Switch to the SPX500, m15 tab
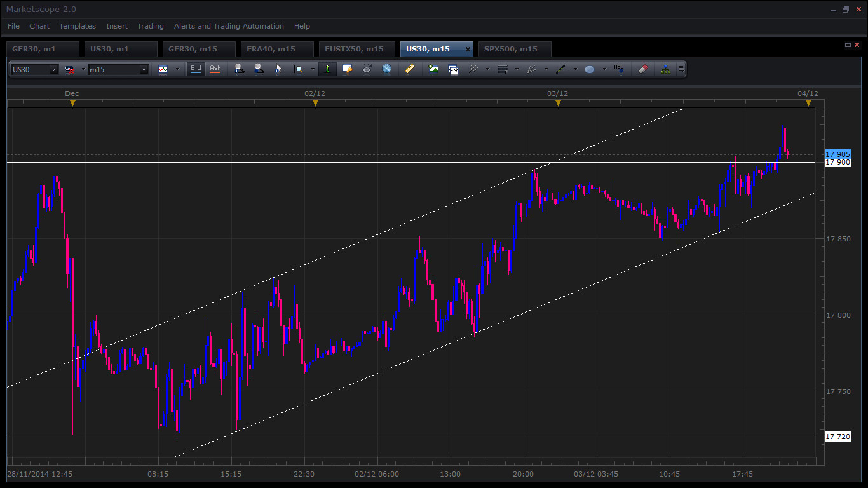868x488 pixels. tap(515, 49)
